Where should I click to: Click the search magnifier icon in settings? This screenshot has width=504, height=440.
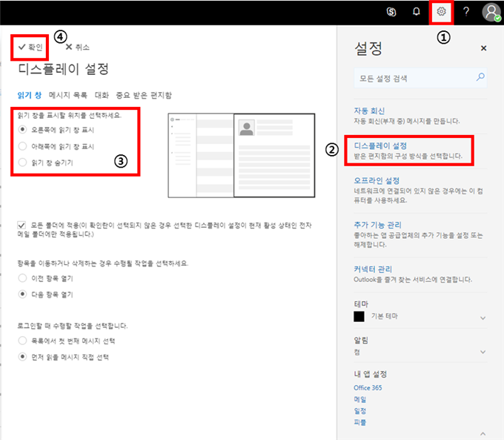(x=480, y=77)
